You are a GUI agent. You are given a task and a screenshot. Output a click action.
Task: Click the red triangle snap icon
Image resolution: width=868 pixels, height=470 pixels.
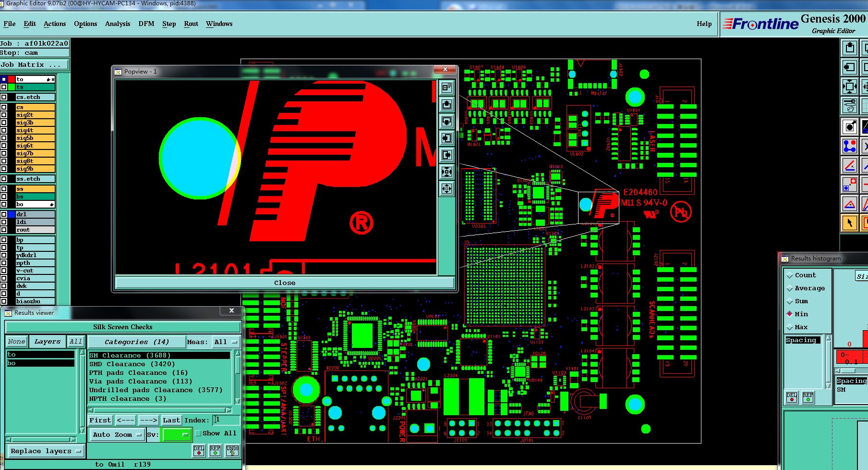(x=850, y=204)
